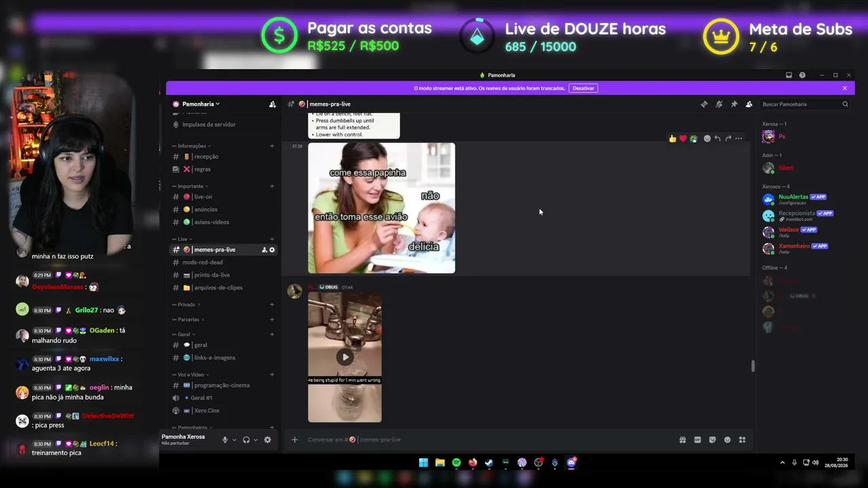Add channel to Parcerias category

point(272,320)
